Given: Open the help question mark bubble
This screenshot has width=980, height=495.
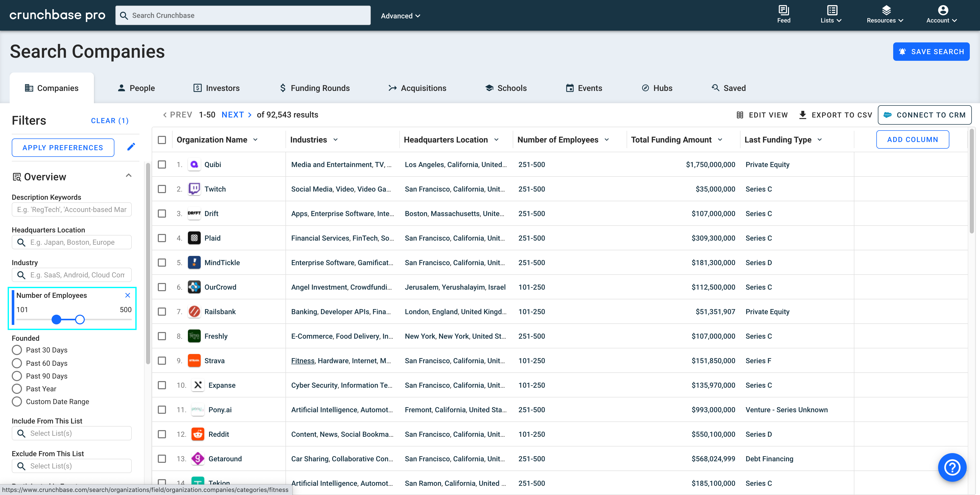Looking at the screenshot, I should tap(952, 468).
